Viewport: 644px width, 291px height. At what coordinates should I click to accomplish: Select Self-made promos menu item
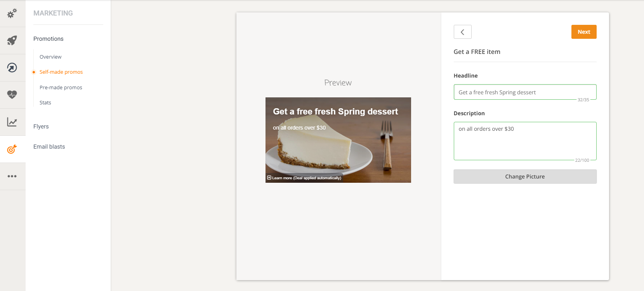tap(61, 72)
